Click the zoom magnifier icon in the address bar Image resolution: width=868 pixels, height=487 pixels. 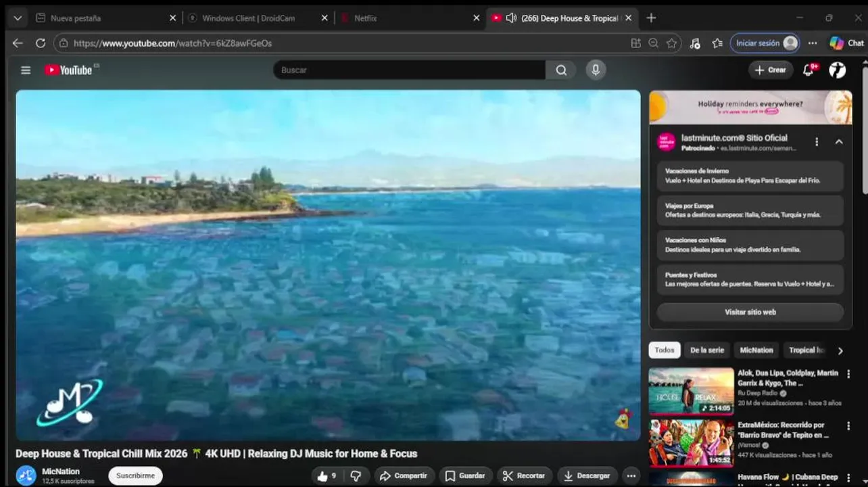(653, 43)
